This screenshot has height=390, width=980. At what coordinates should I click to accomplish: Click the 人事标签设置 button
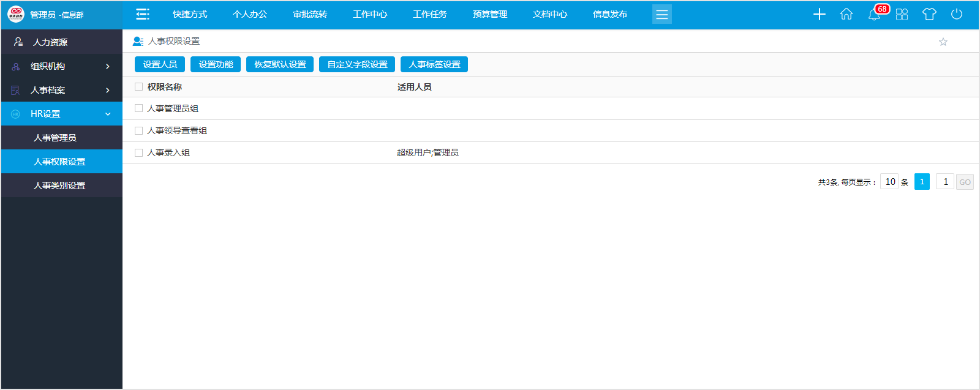click(x=434, y=64)
